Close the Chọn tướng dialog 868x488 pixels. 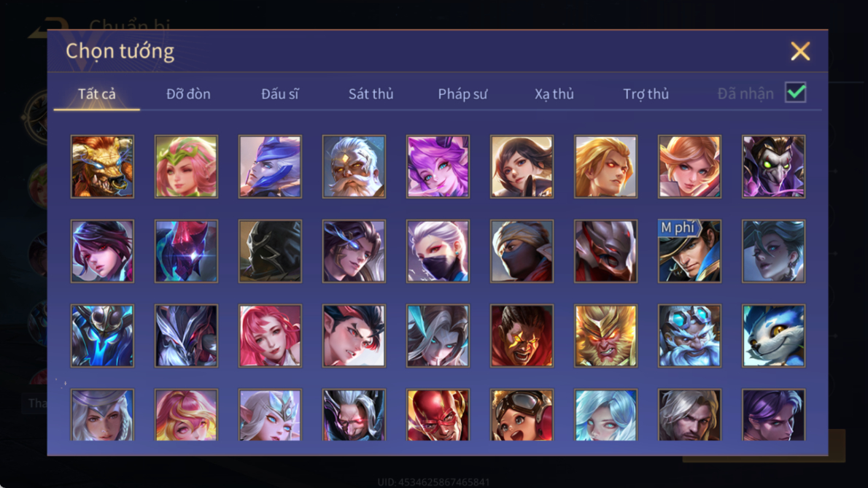(x=800, y=51)
